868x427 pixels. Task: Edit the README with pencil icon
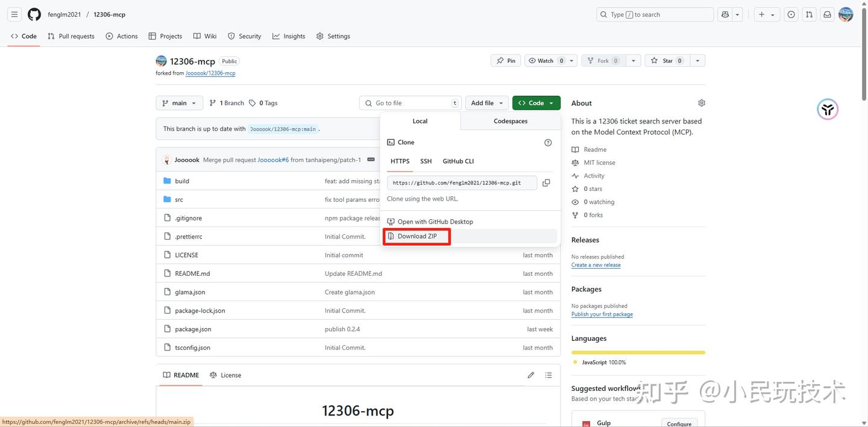pyautogui.click(x=530, y=375)
